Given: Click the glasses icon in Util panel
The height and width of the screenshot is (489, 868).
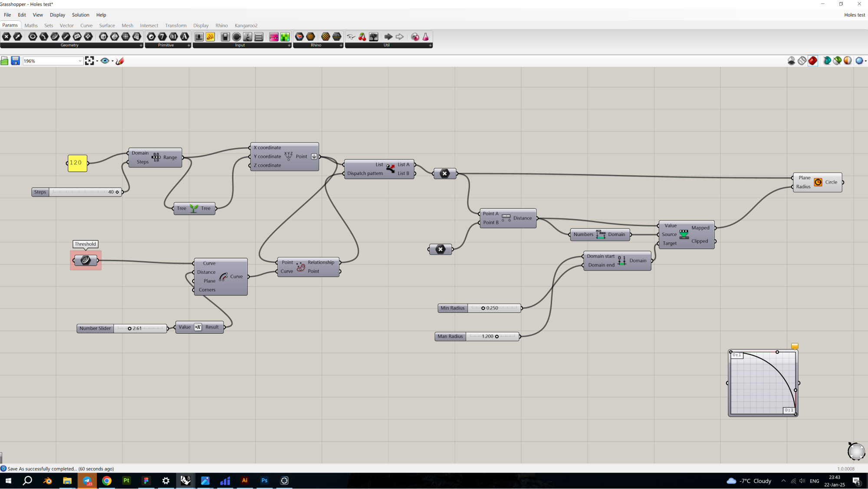Looking at the screenshot, I should (351, 37).
